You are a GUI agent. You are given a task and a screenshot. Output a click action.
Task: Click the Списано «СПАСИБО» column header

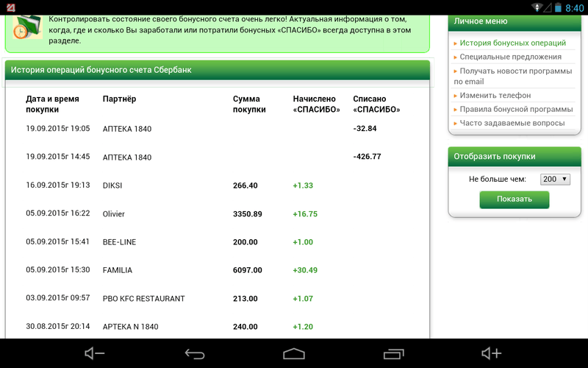click(376, 104)
